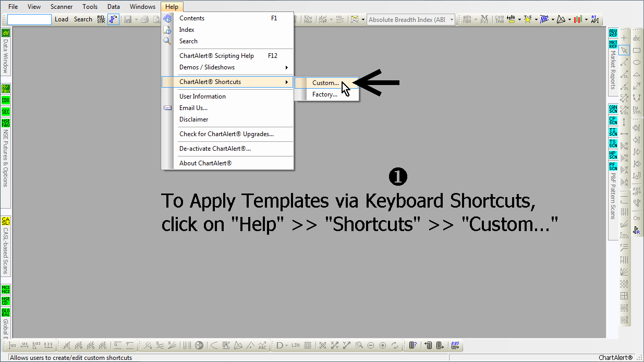Image resolution: width=644 pixels, height=362 pixels.
Task: Open the TS SCN scan icon
Action: (613, 143)
